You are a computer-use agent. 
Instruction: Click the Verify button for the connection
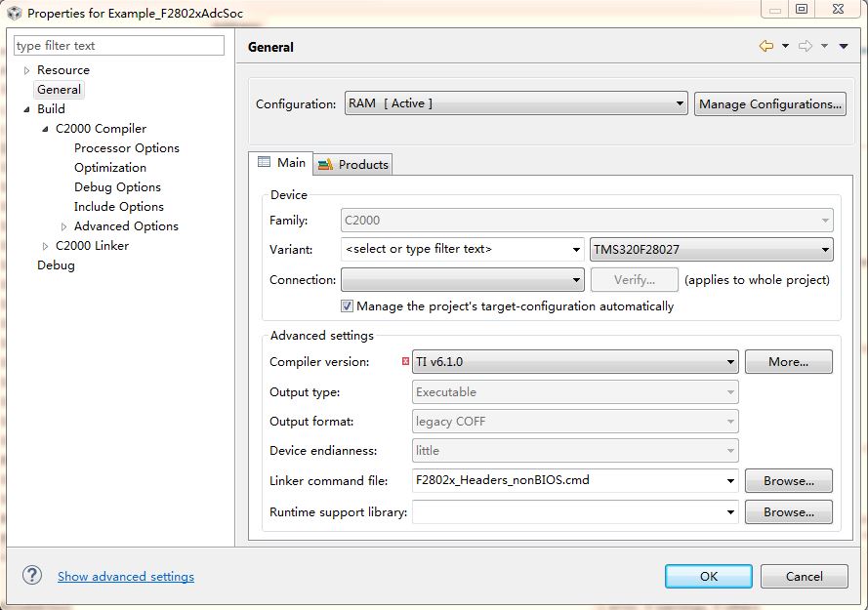(x=634, y=279)
